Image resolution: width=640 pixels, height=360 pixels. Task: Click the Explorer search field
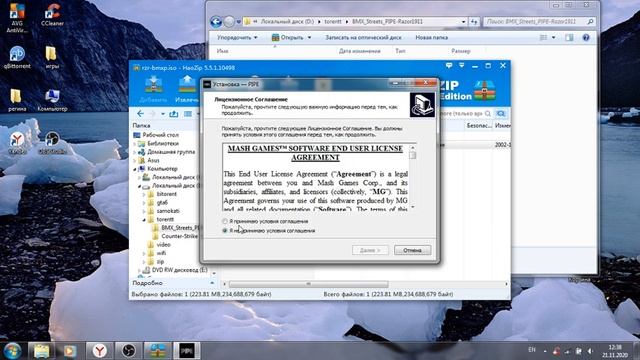539,21
